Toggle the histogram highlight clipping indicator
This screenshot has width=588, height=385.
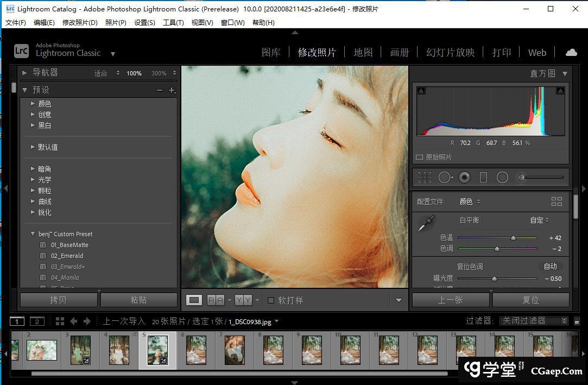coord(560,91)
